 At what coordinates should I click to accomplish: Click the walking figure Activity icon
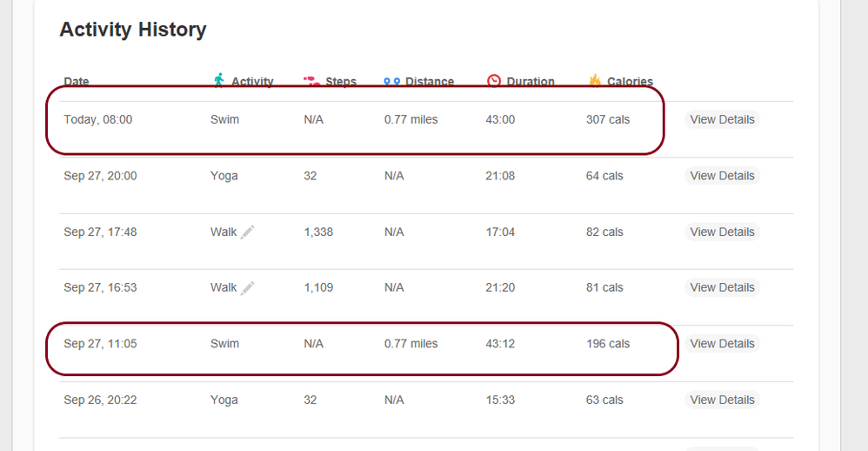click(219, 80)
